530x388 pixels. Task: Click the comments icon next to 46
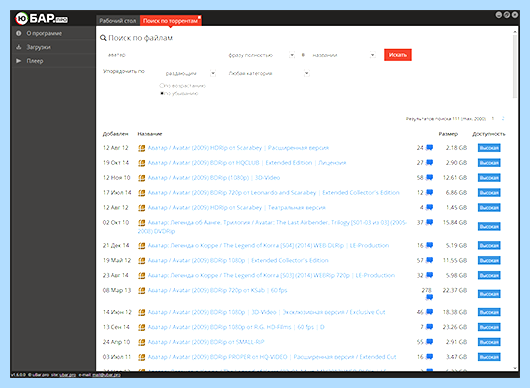(429, 312)
